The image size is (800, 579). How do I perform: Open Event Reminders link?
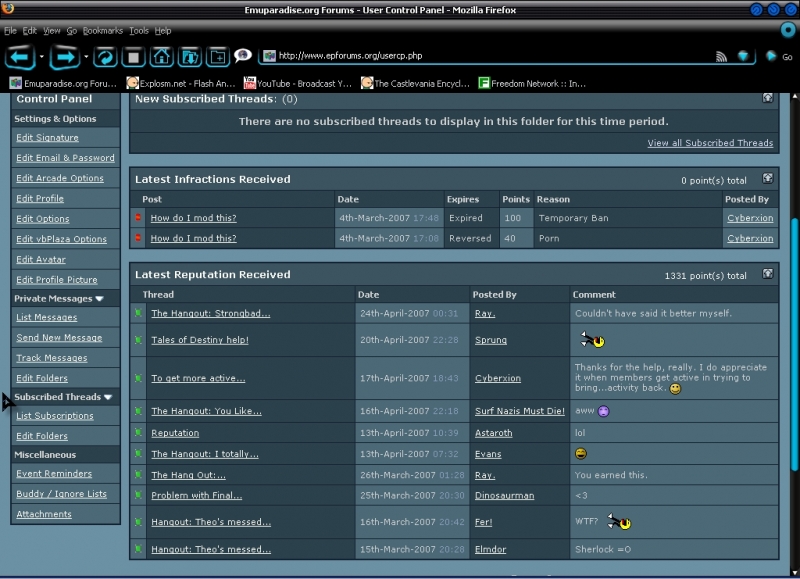coord(54,473)
